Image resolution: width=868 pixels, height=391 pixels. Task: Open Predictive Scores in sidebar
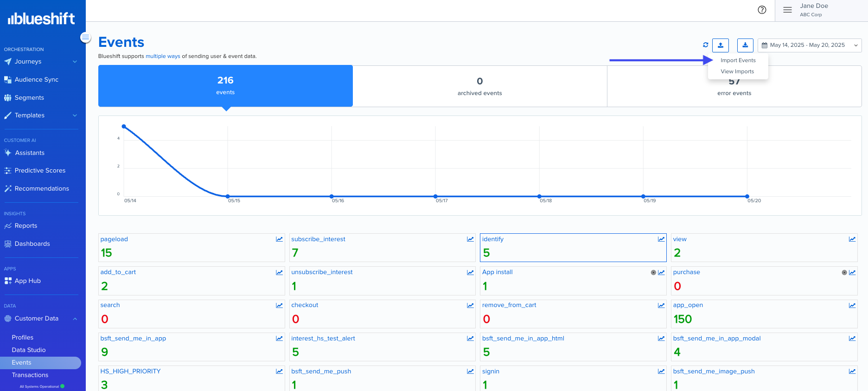(40, 171)
